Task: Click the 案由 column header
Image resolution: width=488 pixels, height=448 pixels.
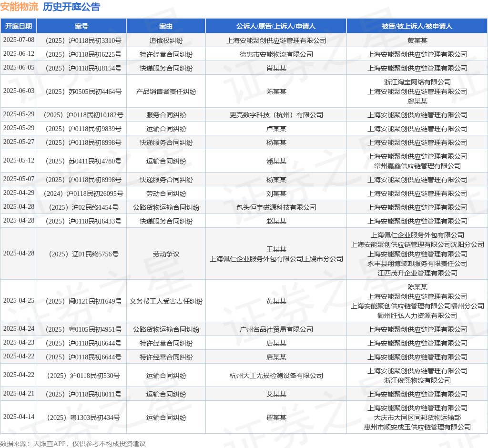Action: click(166, 26)
